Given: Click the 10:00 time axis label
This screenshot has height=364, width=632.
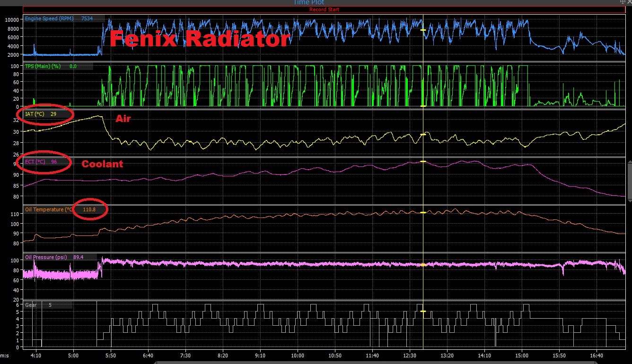Looking at the screenshot, I should 298,355.
